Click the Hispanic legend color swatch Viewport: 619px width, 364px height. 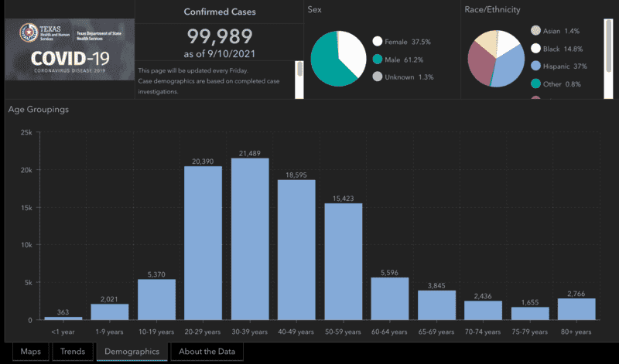[535, 66]
